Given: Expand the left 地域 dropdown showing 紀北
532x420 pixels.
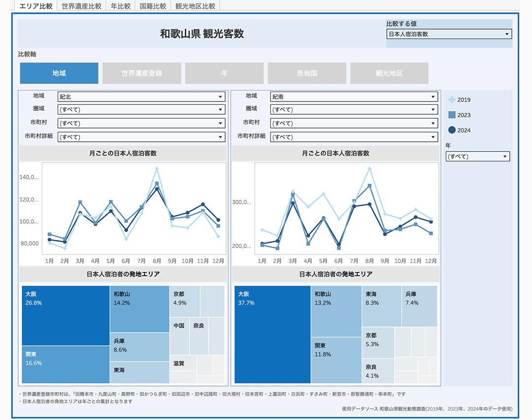Looking at the screenshot, I should tap(141, 97).
